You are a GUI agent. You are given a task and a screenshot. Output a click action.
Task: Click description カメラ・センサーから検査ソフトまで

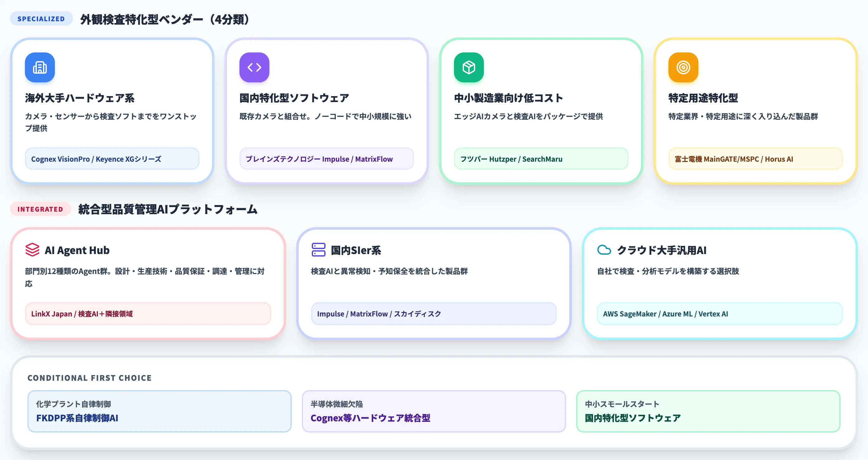click(111, 122)
